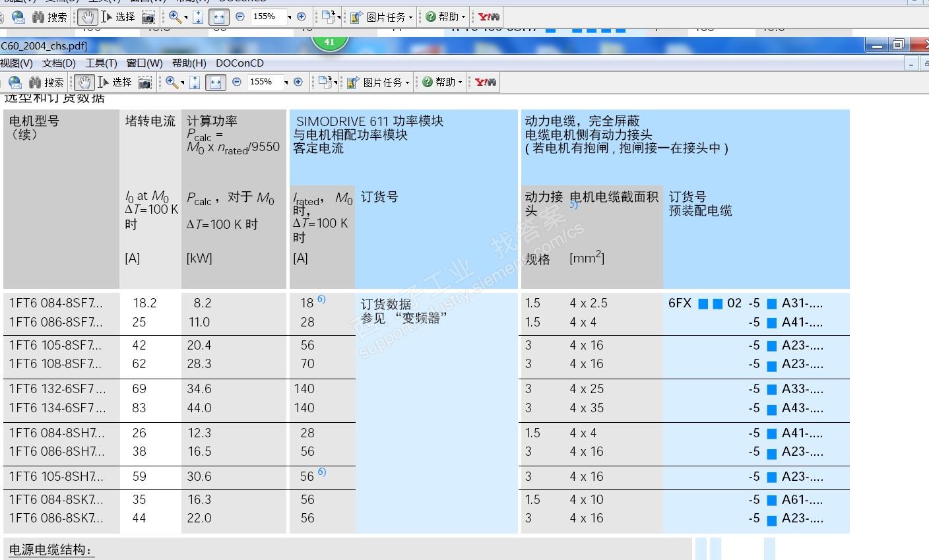This screenshot has height=560, width=929.
Task: Open zoom percentage dropdown arrow in the topmost toolbar
Action: click(x=289, y=17)
